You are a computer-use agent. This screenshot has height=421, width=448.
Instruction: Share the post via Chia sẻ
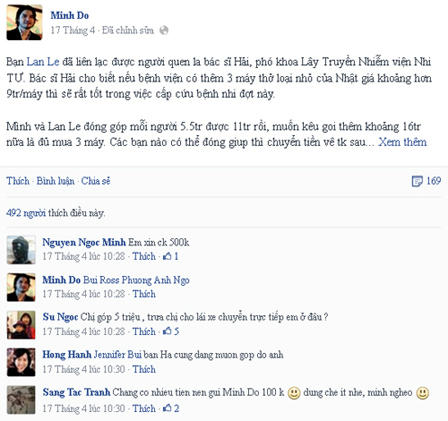click(96, 181)
